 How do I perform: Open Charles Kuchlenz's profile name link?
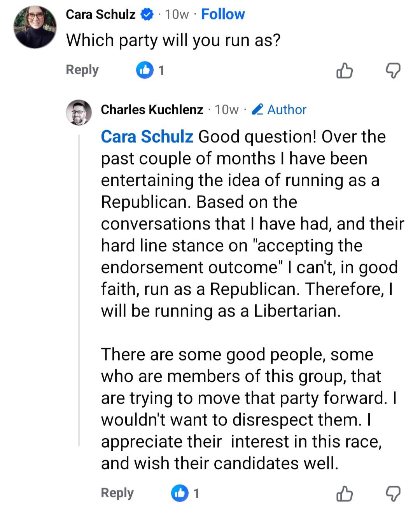pyautogui.click(x=152, y=110)
